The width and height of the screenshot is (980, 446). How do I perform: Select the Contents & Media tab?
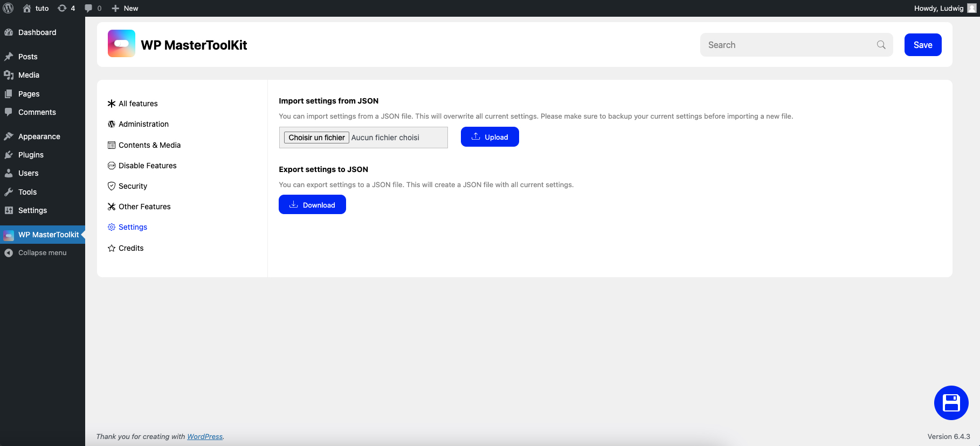click(144, 145)
